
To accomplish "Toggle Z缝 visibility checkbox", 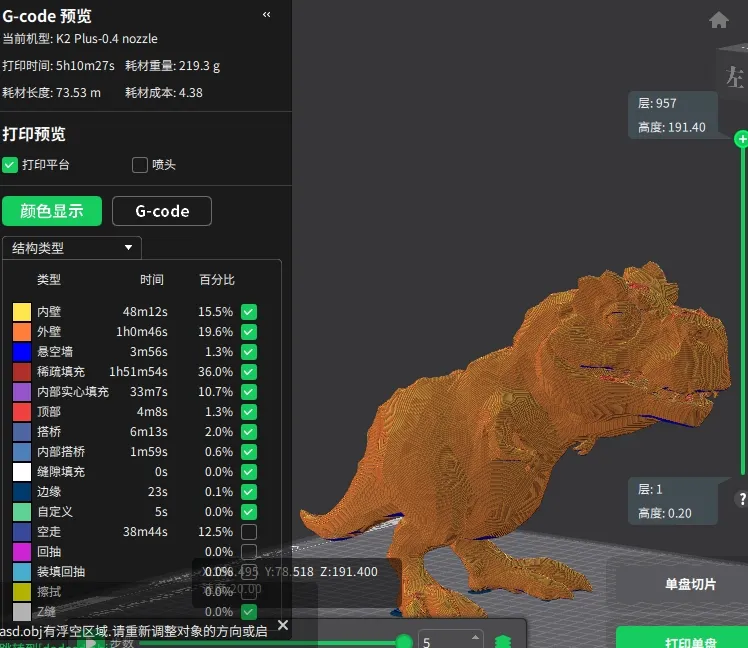I will click(249, 612).
